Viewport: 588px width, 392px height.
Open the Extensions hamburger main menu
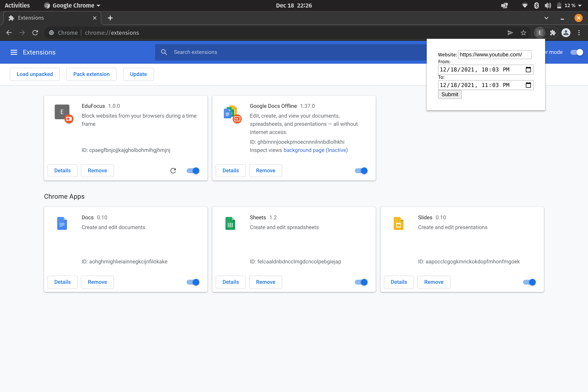tap(14, 52)
